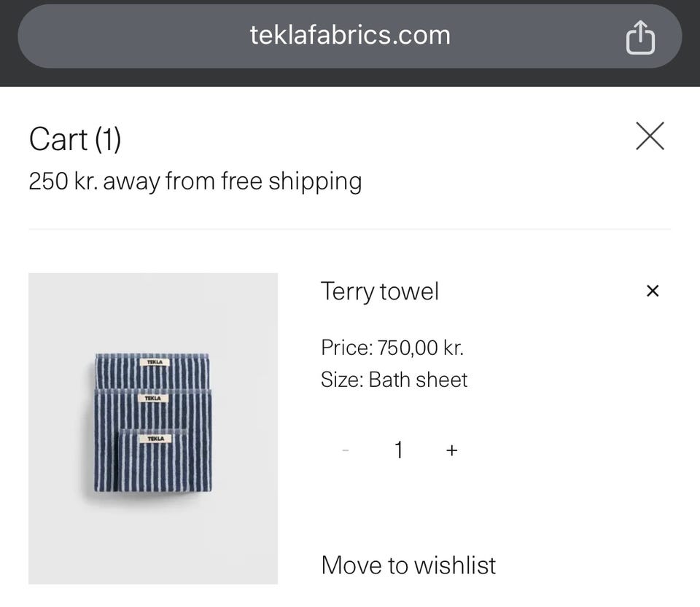Increase quantity with the plus button
The image size is (700, 607).
click(451, 450)
